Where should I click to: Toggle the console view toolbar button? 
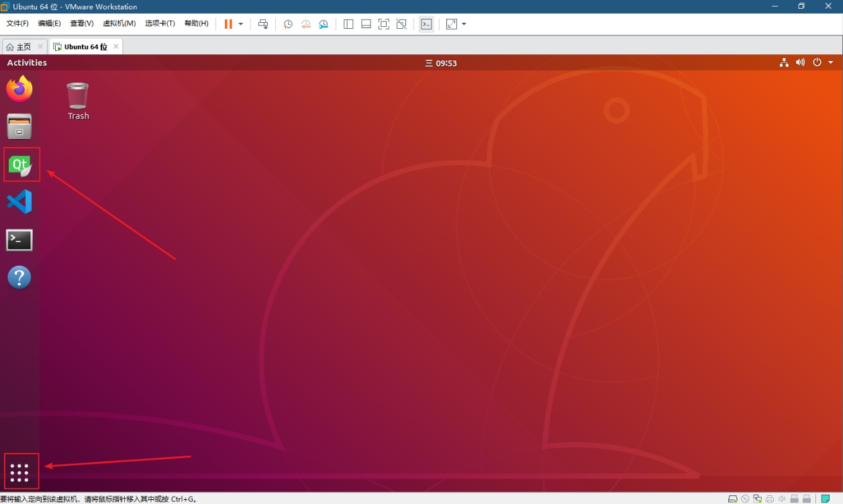pyautogui.click(x=426, y=24)
